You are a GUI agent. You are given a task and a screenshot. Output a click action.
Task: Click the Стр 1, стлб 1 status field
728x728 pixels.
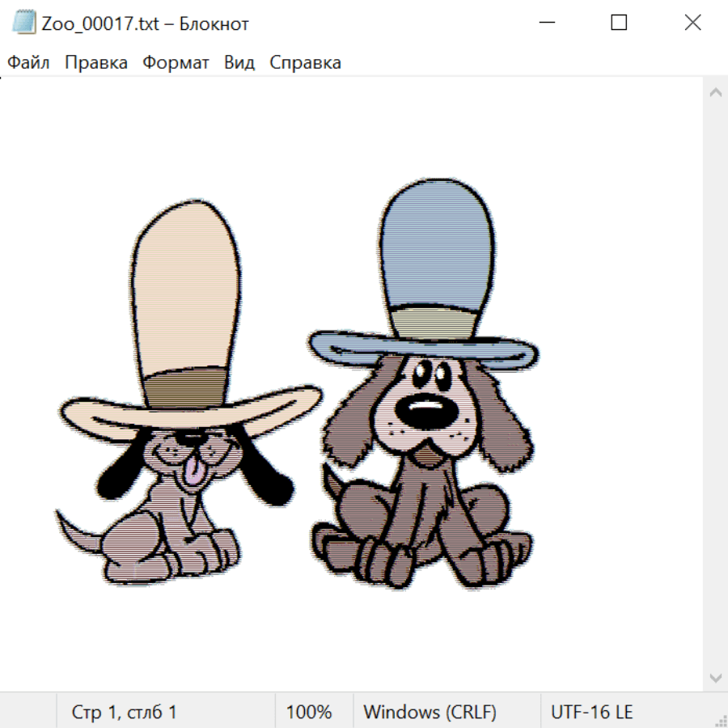click(124, 712)
